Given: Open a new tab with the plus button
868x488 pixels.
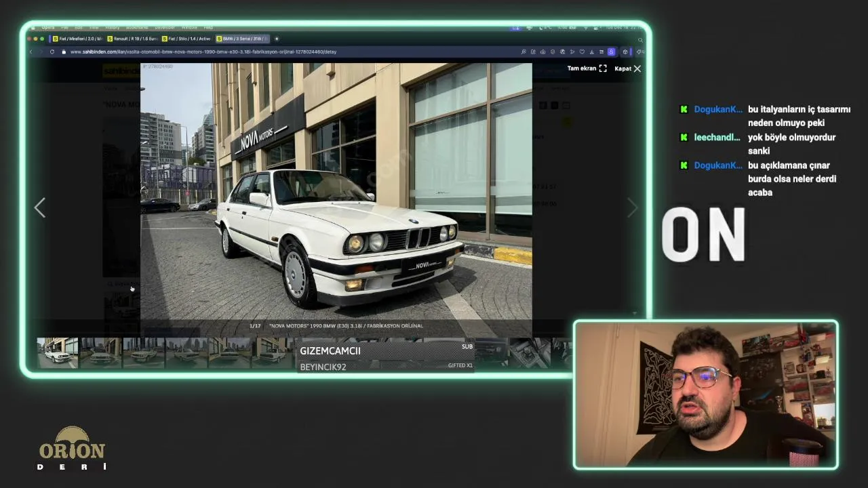Looking at the screenshot, I should coord(277,39).
